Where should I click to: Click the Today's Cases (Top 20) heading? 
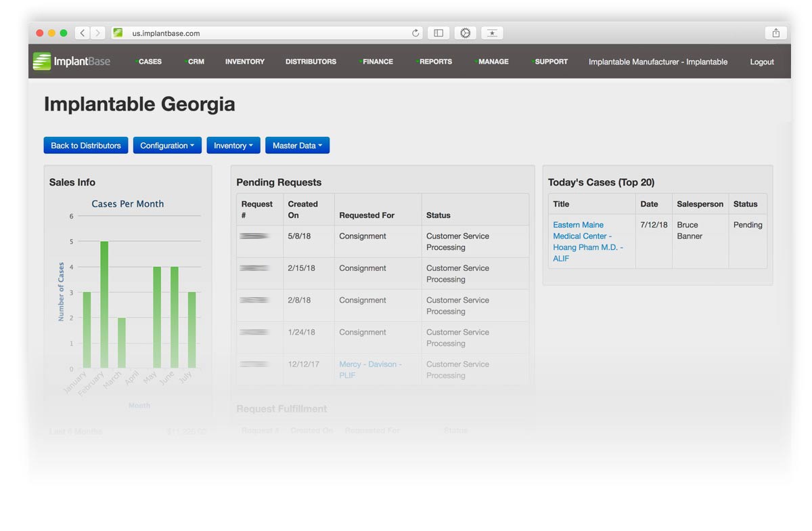coord(602,182)
